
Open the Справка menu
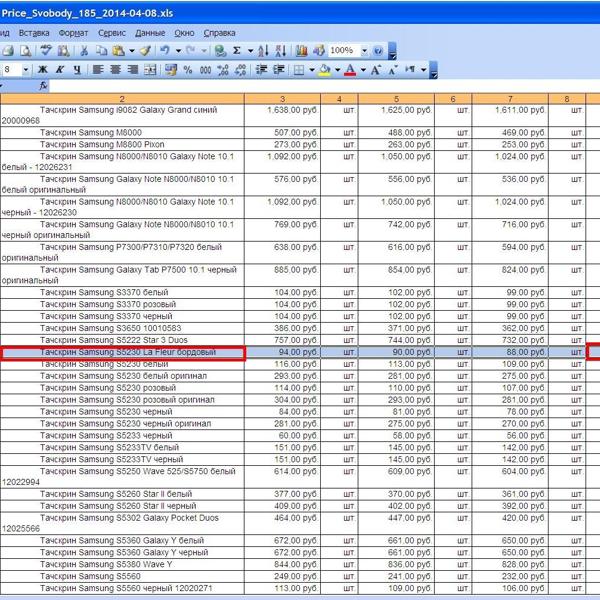[219, 33]
